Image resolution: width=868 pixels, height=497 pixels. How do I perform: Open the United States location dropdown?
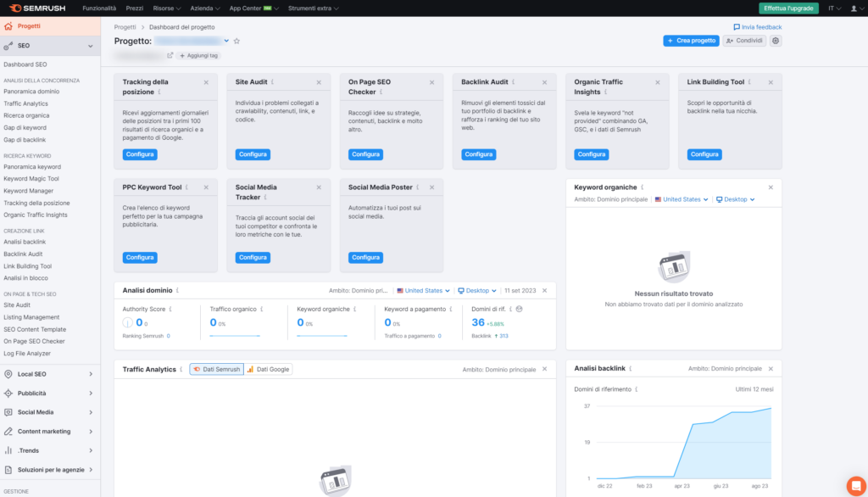(x=424, y=290)
